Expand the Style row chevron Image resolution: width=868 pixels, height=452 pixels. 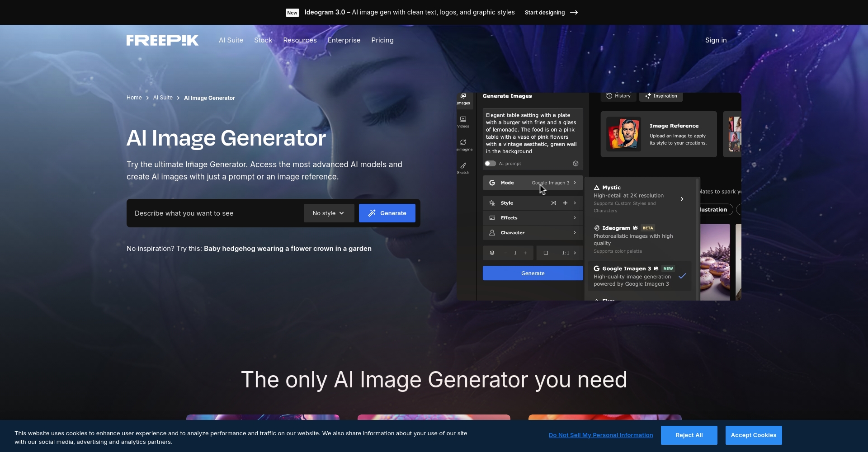pyautogui.click(x=575, y=203)
